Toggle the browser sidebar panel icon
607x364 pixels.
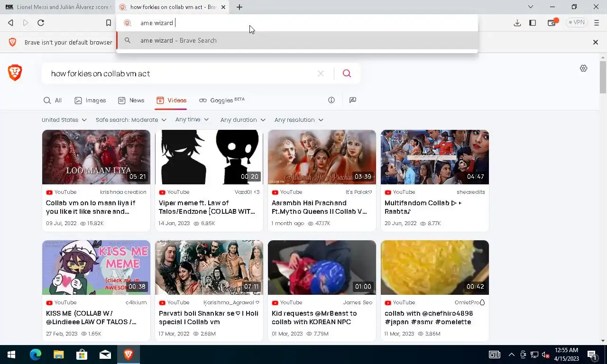point(533,23)
